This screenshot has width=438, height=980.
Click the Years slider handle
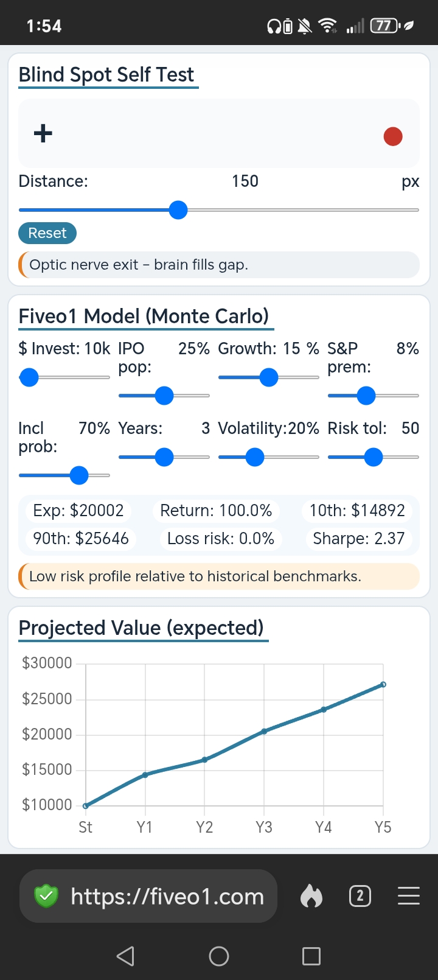click(x=164, y=457)
